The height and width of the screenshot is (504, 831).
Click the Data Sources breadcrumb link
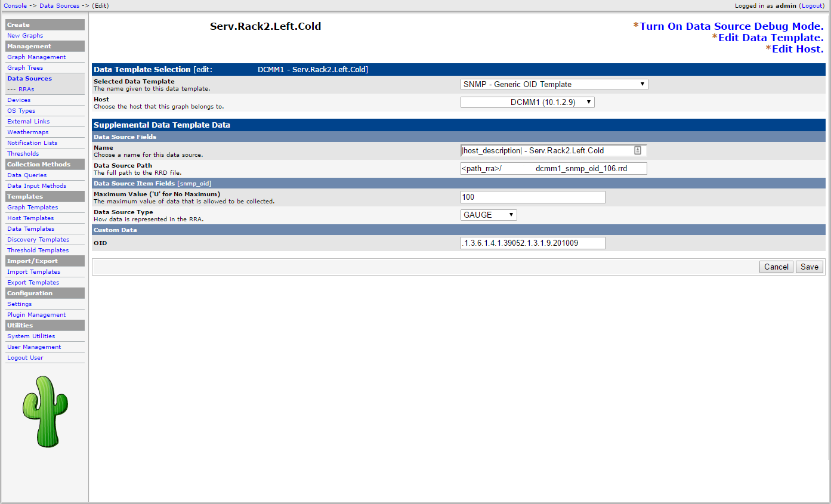59,5
